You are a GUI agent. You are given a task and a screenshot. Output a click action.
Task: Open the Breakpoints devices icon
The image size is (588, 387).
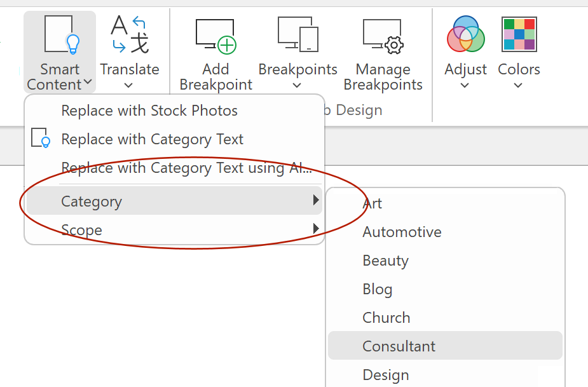tap(297, 34)
